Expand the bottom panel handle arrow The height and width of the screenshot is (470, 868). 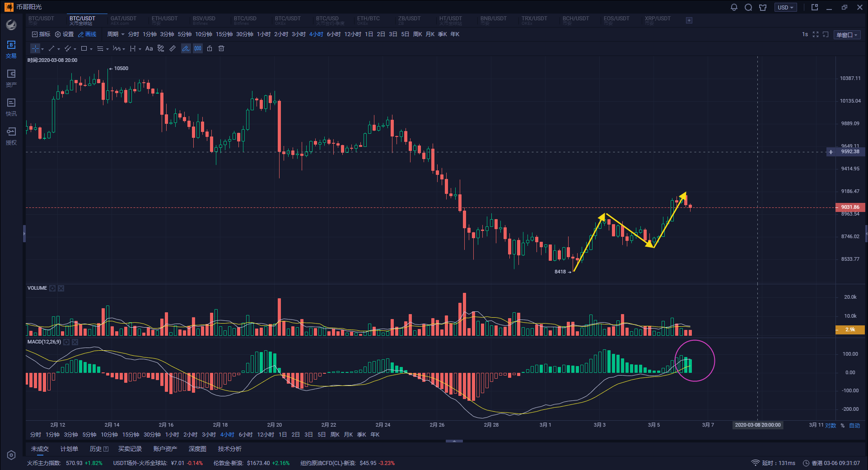[454, 441]
